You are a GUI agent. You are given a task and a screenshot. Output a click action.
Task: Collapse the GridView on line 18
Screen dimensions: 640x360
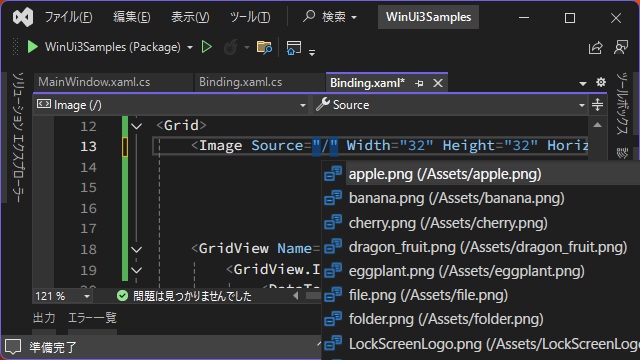point(137,249)
